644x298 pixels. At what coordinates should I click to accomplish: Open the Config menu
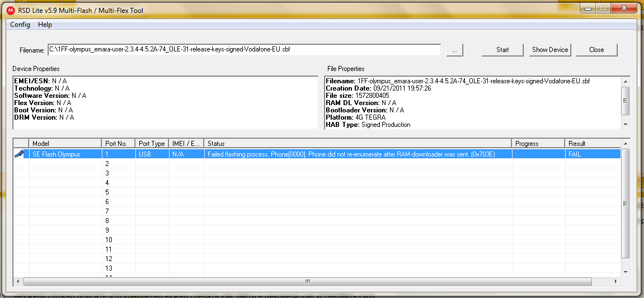[x=20, y=25]
